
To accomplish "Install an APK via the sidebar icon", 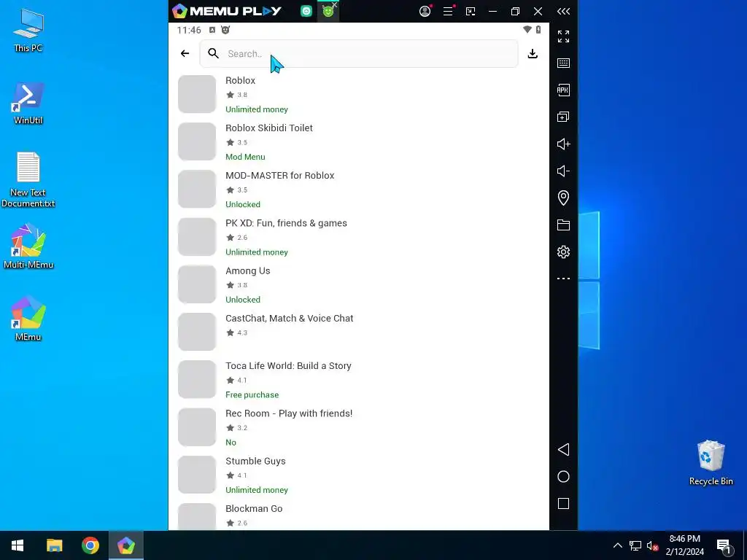I will pos(563,90).
